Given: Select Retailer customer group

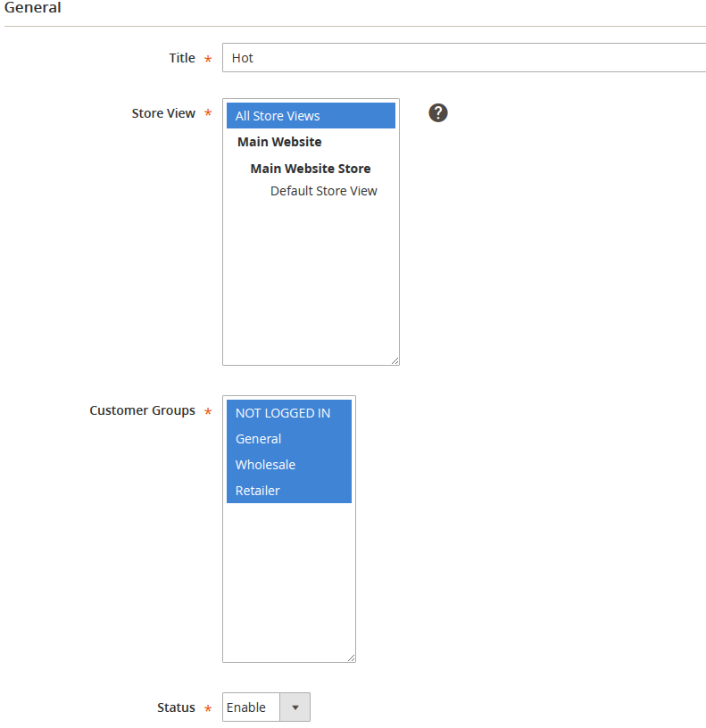Looking at the screenshot, I should [x=289, y=491].
